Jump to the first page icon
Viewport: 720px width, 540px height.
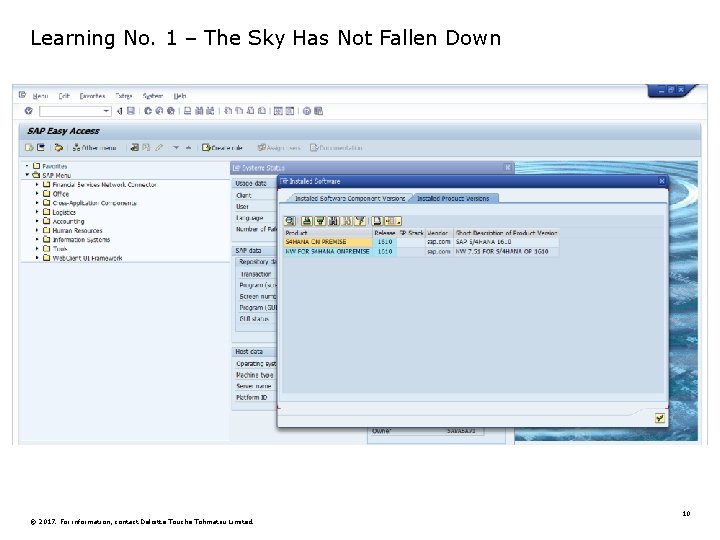[x=228, y=111]
